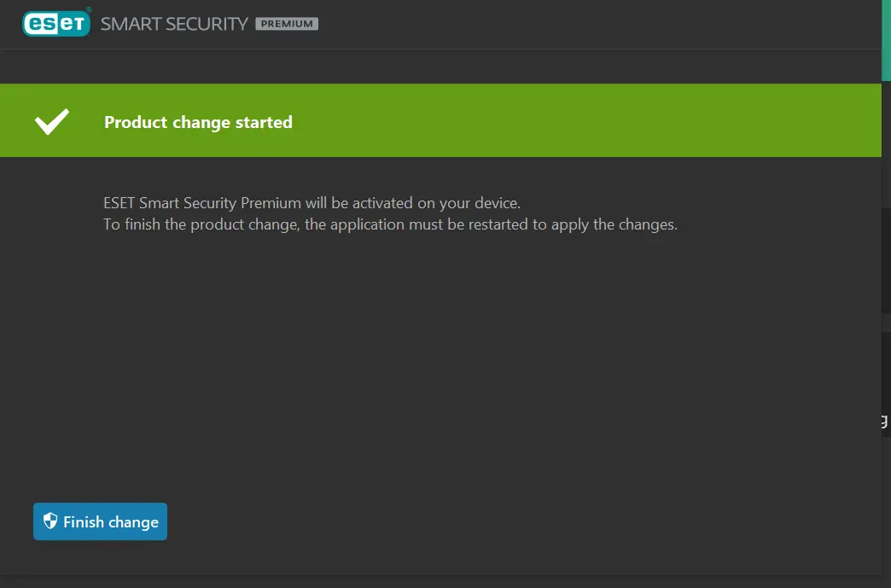This screenshot has width=891, height=588.
Task: Click the white checkmark icon in the green banner
Action: point(52,121)
